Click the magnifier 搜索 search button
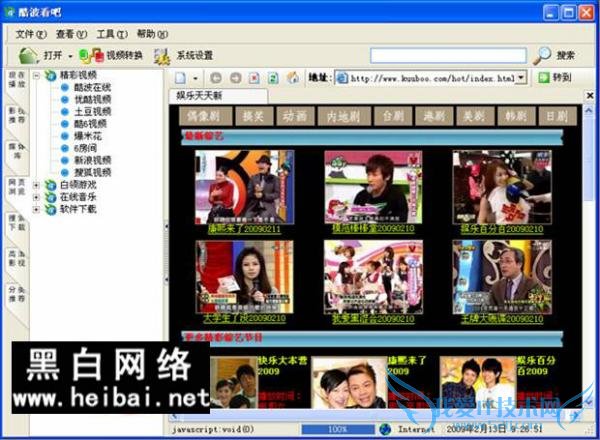 pyautogui.click(x=554, y=56)
